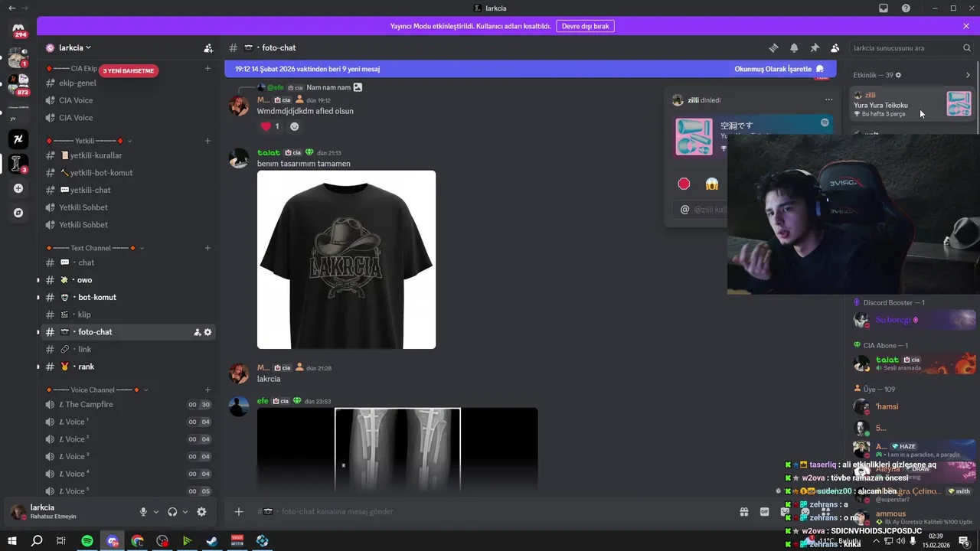Open Threads icon in channel header
Image resolution: width=980 pixels, height=551 pixels.
point(773,47)
